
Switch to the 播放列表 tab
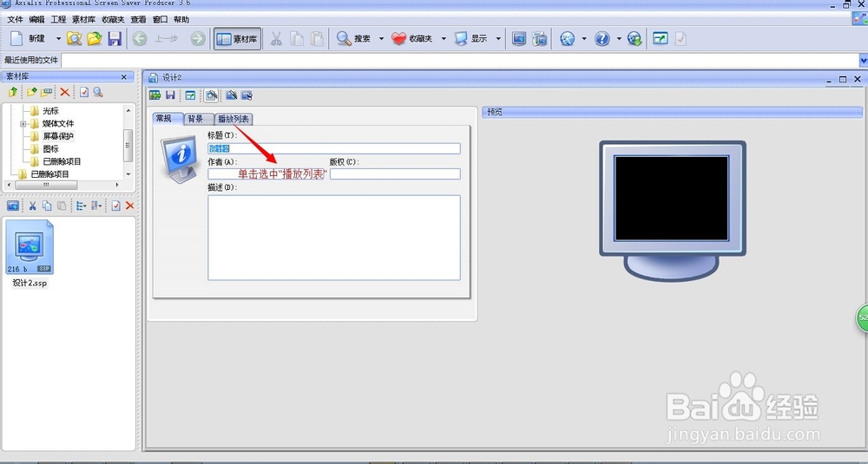tap(233, 119)
